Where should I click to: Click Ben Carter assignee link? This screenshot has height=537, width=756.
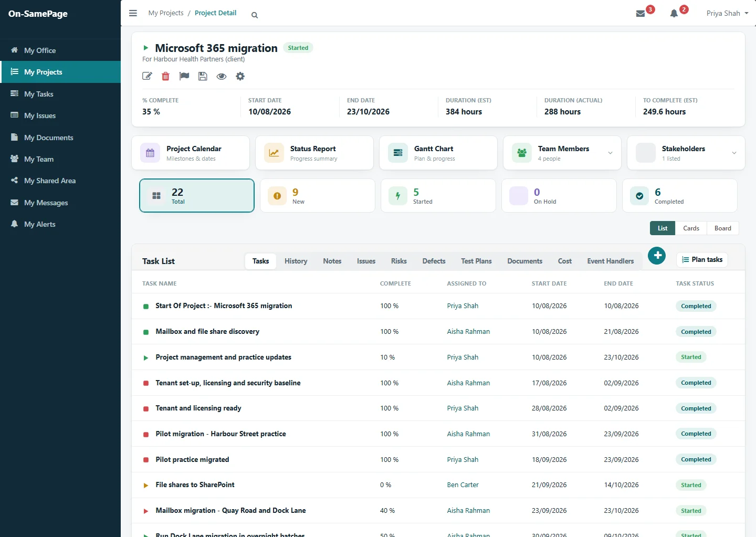coord(463,485)
